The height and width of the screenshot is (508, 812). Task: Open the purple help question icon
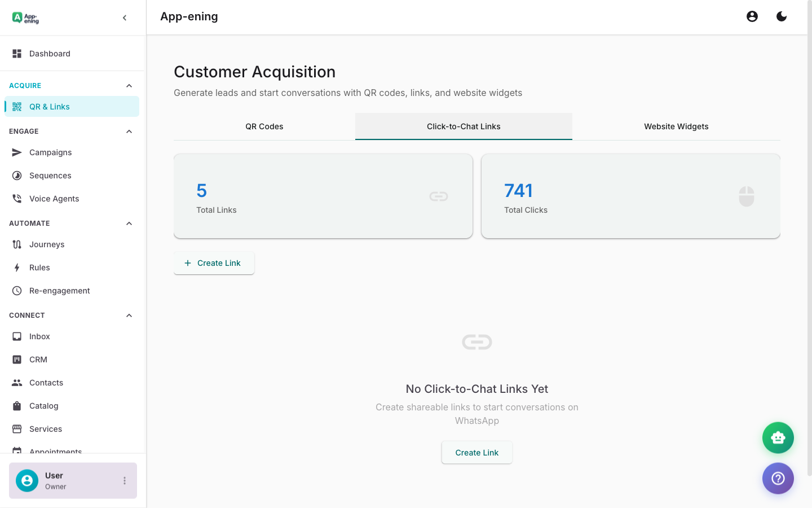pyautogui.click(x=778, y=478)
